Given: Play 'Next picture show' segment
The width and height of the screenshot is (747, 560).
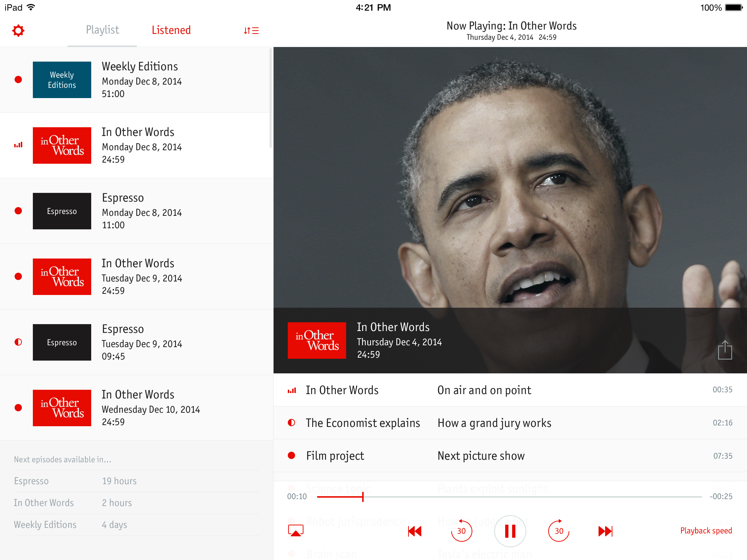Looking at the screenshot, I should (x=510, y=456).
